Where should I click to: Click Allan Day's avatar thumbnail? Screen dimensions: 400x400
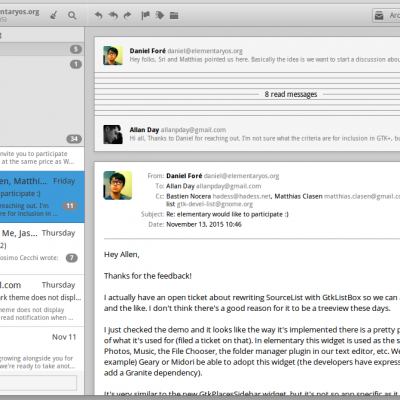point(113,134)
